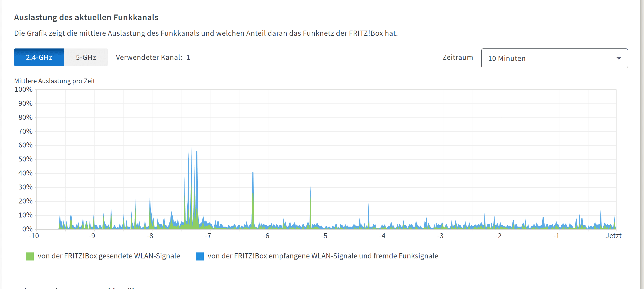Click the Jetzt label on time axis
This screenshot has width=644, height=289.
pos(613,236)
